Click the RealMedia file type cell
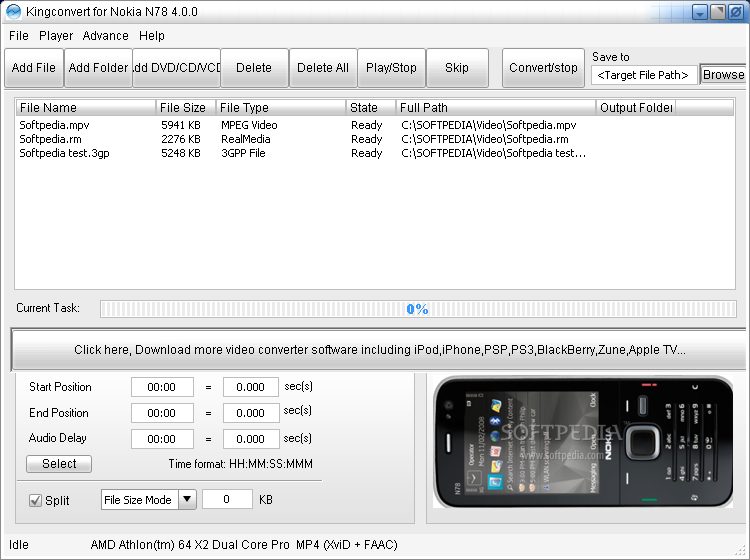The height and width of the screenshot is (560, 750). [245, 139]
